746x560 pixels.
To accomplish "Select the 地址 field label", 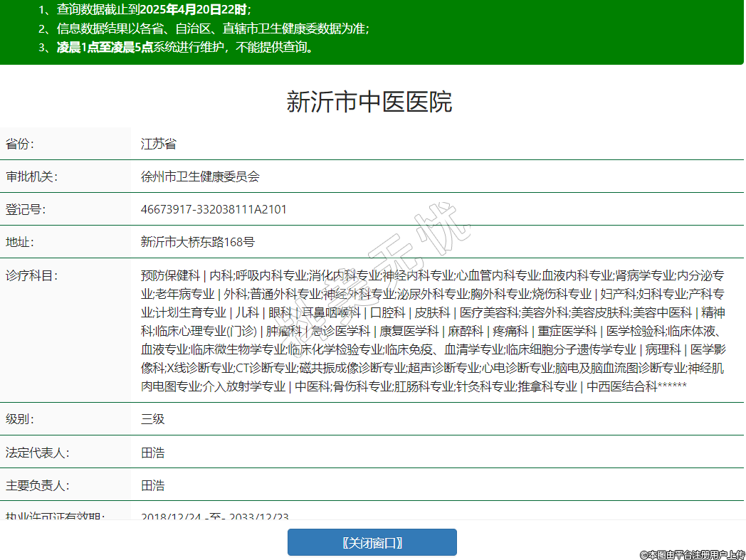I will (x=20, y=242).
